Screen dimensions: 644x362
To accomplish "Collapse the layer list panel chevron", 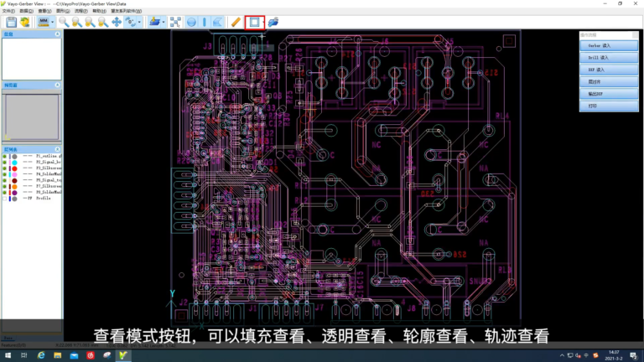I will pos(57,149).
